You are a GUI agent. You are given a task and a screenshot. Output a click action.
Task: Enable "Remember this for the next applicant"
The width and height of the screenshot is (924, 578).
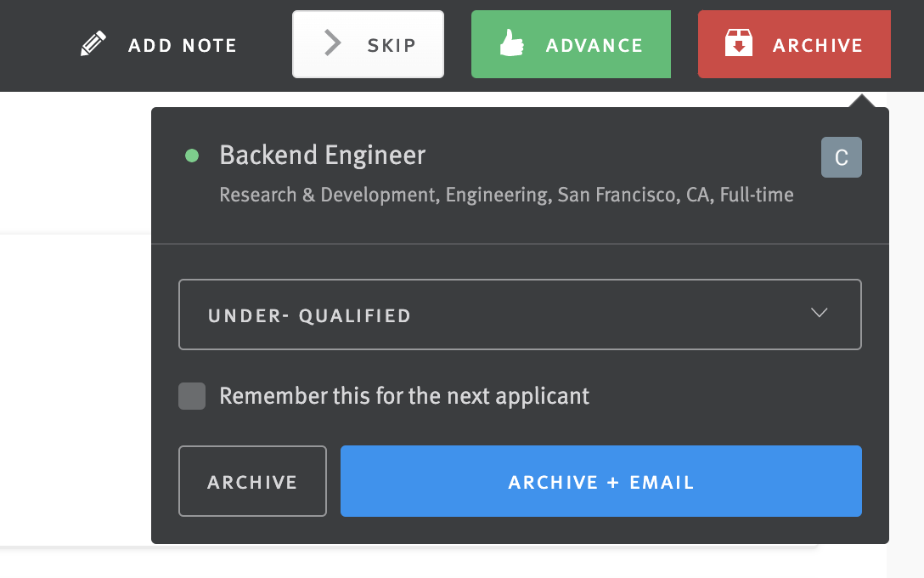192,396
